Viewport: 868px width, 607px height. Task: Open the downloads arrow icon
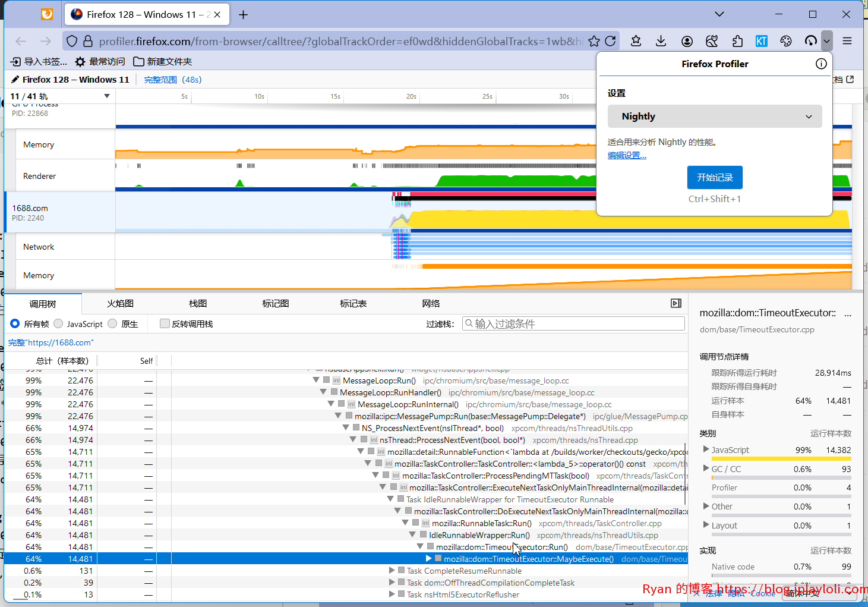661,41
